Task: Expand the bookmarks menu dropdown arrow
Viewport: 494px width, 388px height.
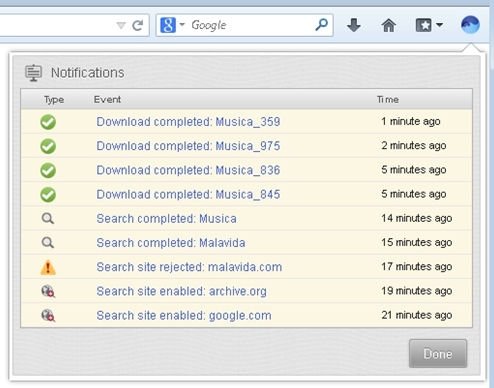Action: 439,25
